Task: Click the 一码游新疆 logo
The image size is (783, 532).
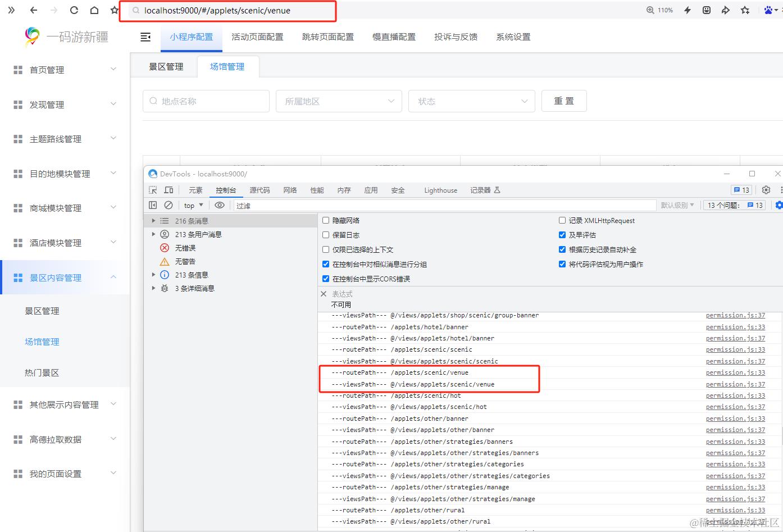Action: click(66, 37)
